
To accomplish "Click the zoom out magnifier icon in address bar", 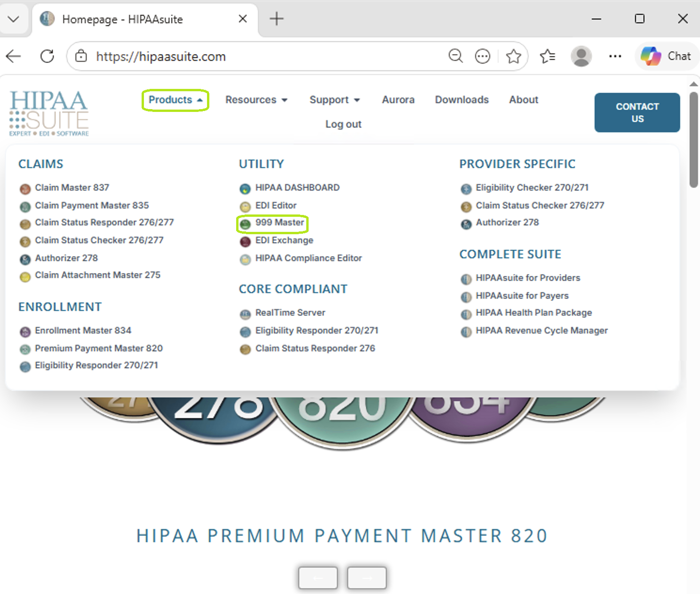I will (x=455, y=56).
